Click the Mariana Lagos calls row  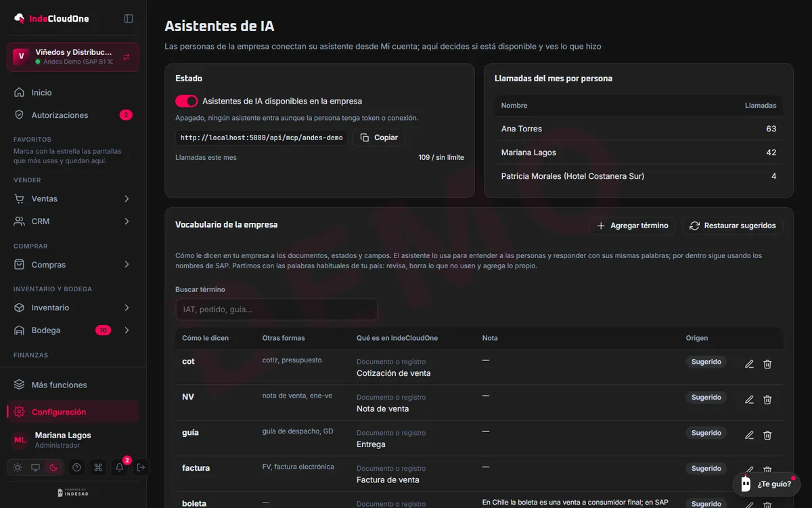pos(639,152)
